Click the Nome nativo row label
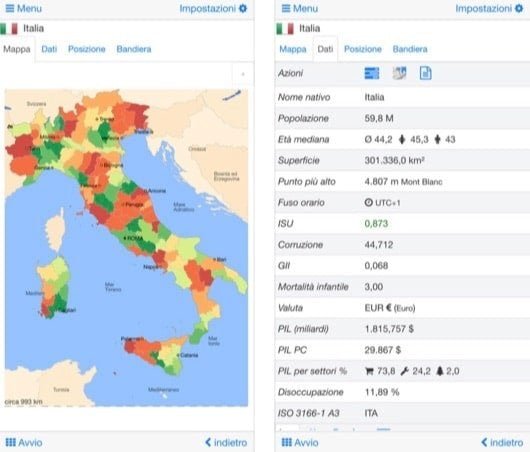530x452 pixels. tap(304, 97)
